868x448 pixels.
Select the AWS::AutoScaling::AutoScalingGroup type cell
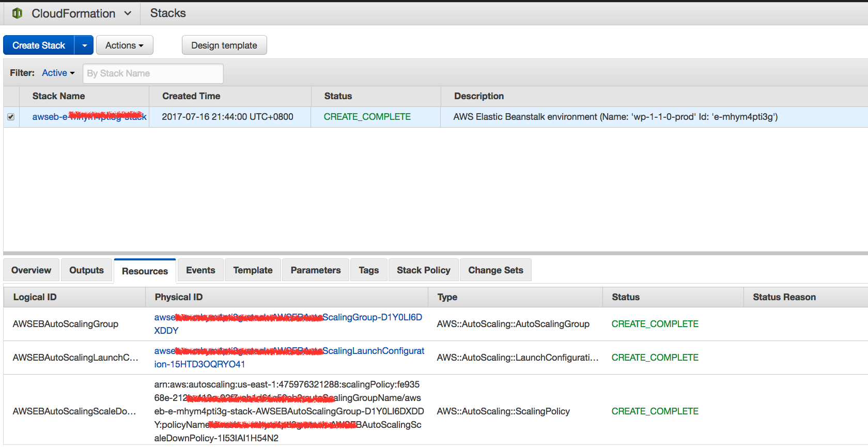click(513, 324)
